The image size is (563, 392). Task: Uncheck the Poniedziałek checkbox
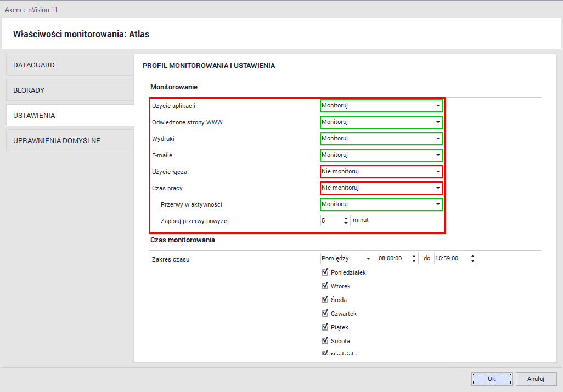click(x=324, y=272)
